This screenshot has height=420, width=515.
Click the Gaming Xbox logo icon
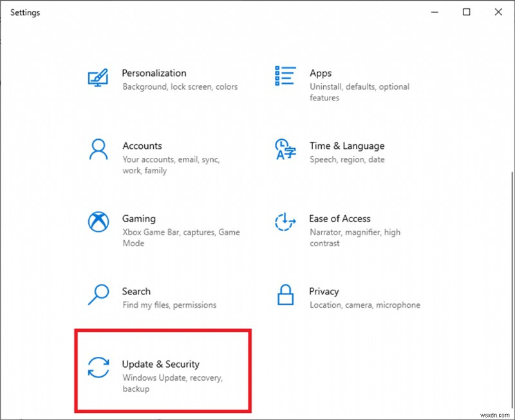coord(98,222)
